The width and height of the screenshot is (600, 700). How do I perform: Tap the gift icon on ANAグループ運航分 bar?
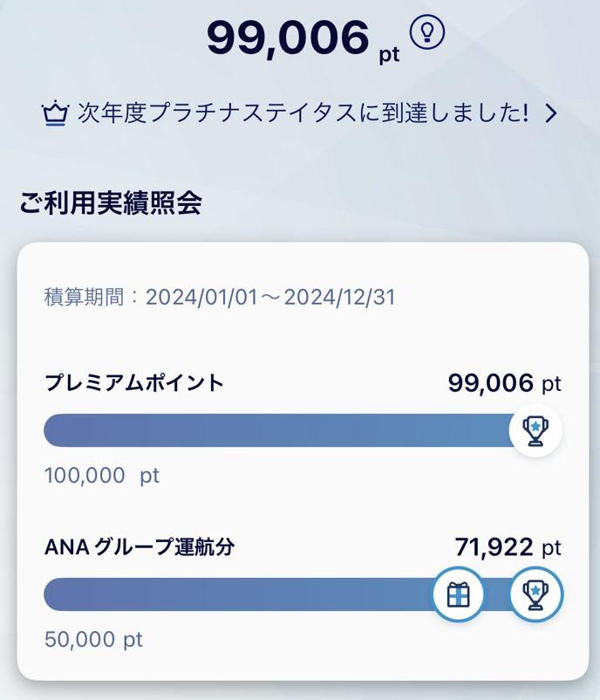[x=459, y=594]
